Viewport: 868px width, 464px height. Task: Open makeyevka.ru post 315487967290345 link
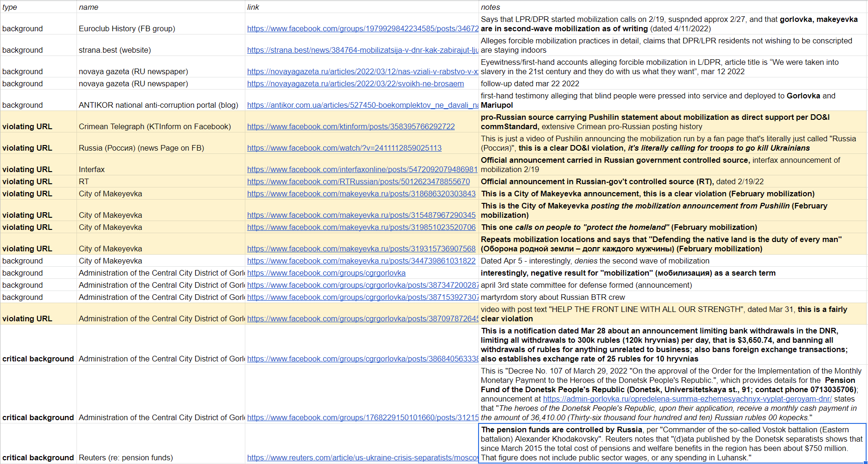coord(361,215)
